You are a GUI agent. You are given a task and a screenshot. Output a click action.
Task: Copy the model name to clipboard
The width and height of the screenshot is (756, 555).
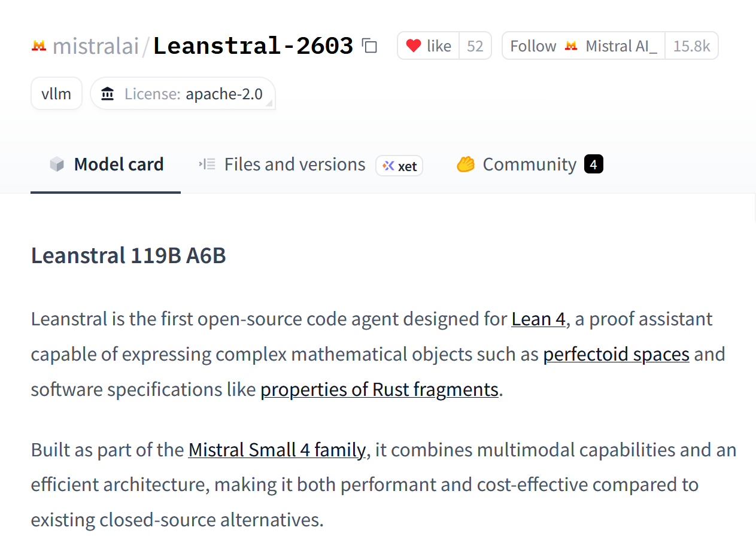point(370,46)
